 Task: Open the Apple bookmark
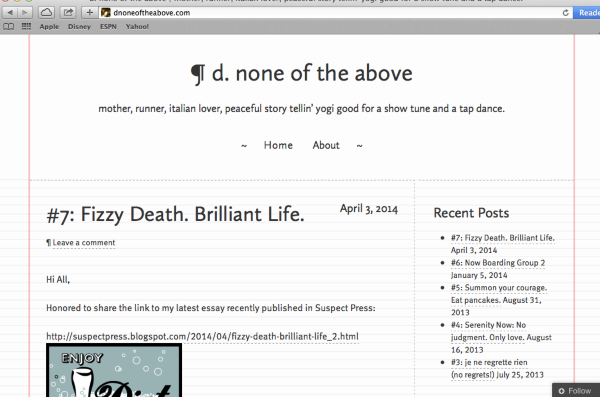[49, 26]
